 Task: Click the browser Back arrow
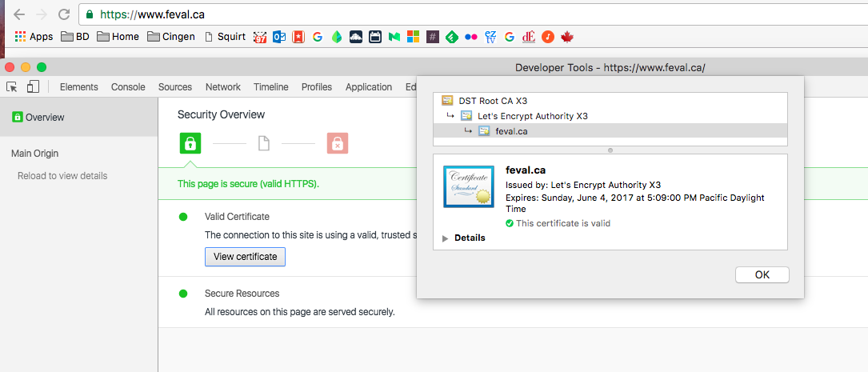[x=19, y=14]
